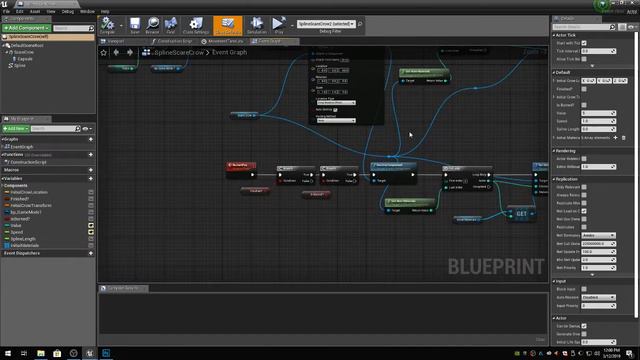Screen dimensions: 640x360
Task: Toggle Can be Damaged checkbox
Action: [x=584, y=326]
